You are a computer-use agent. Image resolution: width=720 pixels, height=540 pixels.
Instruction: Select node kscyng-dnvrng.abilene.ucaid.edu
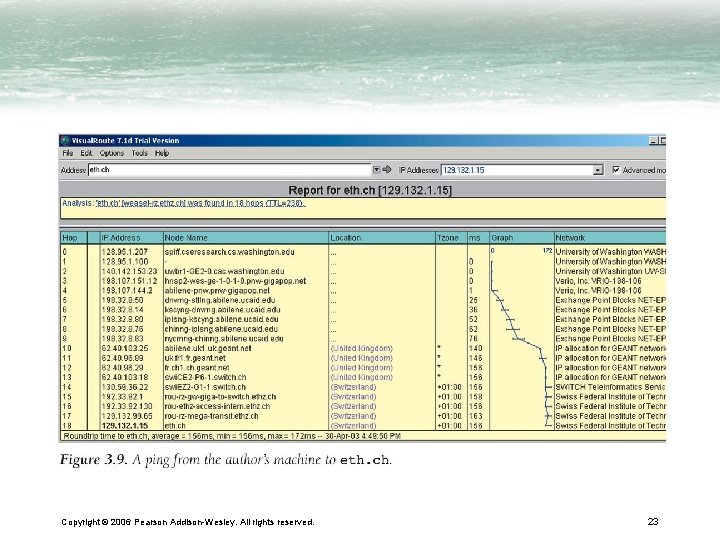tap(221, 310)
